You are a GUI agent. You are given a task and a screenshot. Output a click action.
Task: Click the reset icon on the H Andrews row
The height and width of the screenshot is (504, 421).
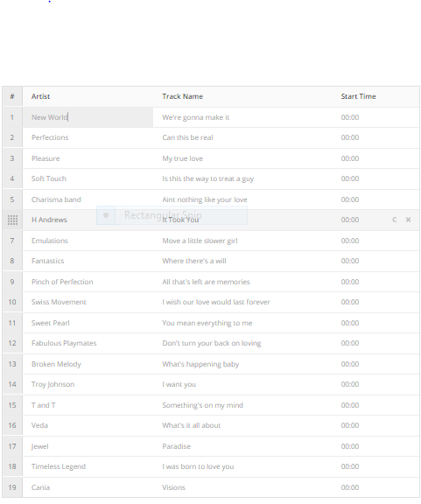tap(395, 220)
